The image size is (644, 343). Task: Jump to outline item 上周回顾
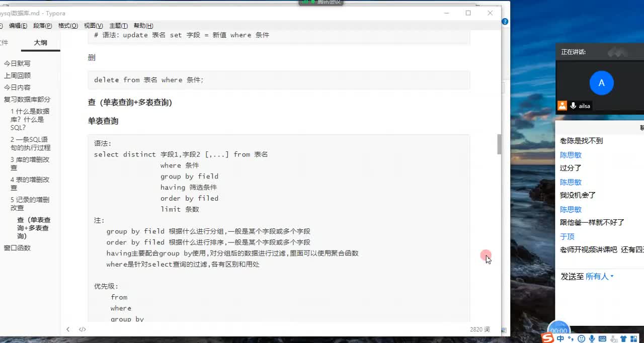click(17, 75)
